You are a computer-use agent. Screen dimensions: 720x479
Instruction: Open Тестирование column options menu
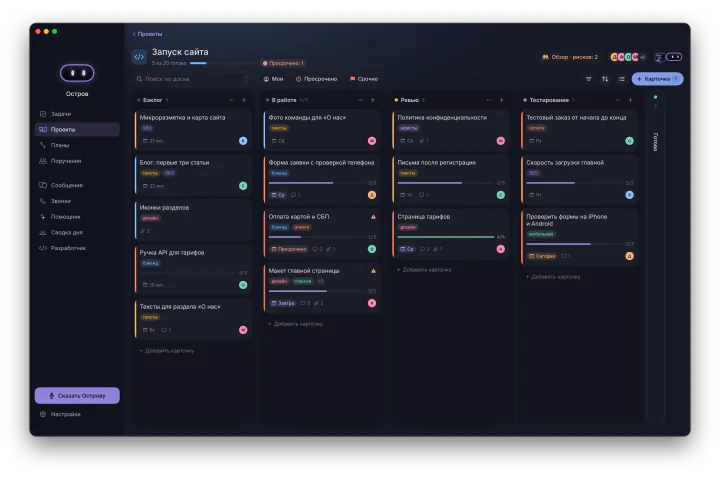pyautogui.click(x=618, y=100)
